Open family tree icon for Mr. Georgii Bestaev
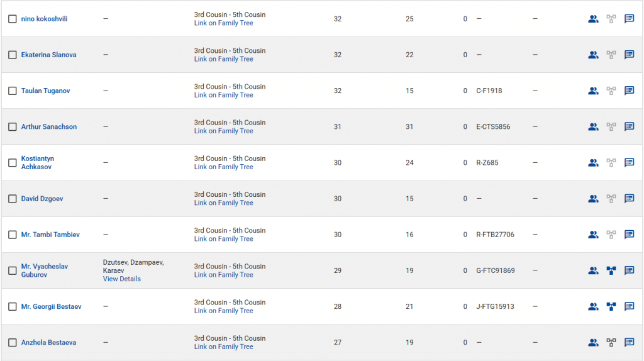The height and width of the screenshot is (361, 644). click(x=611, y=306)
